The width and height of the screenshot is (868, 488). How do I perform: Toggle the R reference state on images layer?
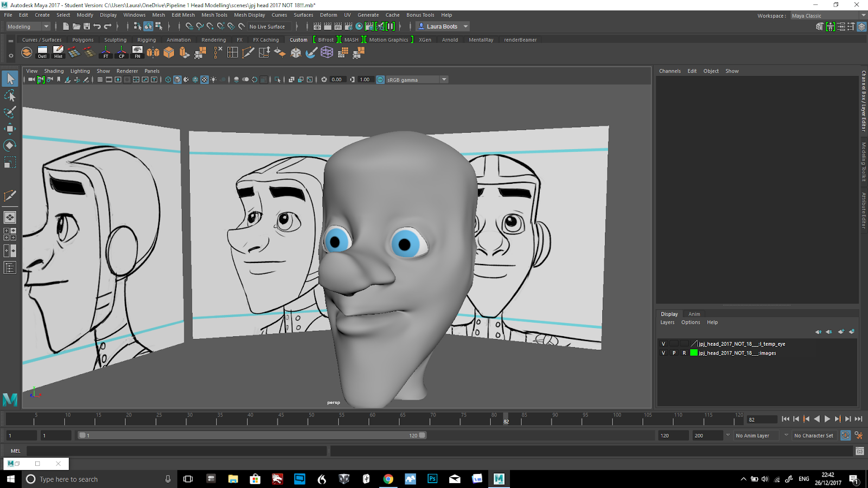pos(684,353)
